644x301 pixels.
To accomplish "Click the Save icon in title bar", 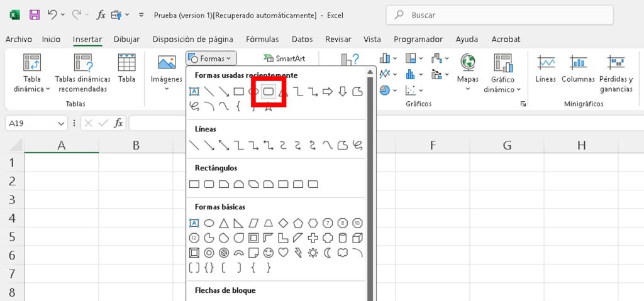I will click(x=35, y=14).
